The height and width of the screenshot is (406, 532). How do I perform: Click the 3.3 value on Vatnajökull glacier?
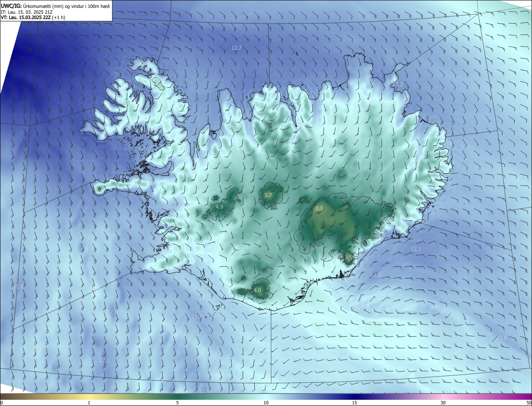(319, 208)
